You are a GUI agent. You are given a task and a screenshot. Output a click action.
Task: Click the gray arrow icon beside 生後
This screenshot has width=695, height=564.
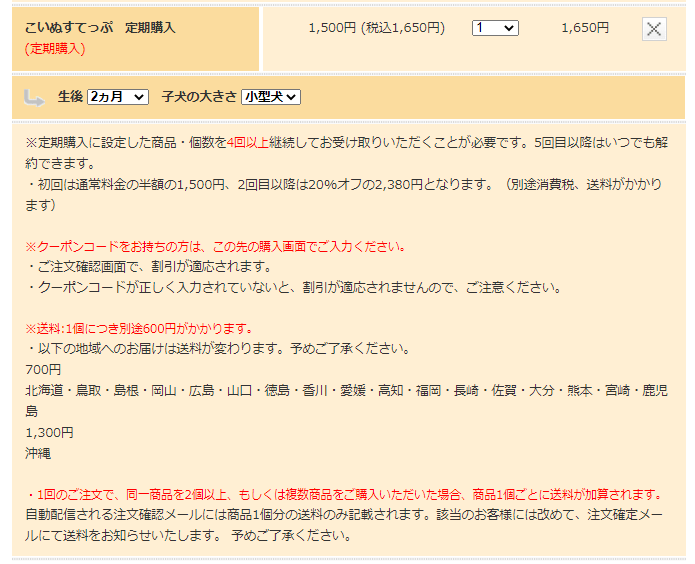(x=34, y=98)
